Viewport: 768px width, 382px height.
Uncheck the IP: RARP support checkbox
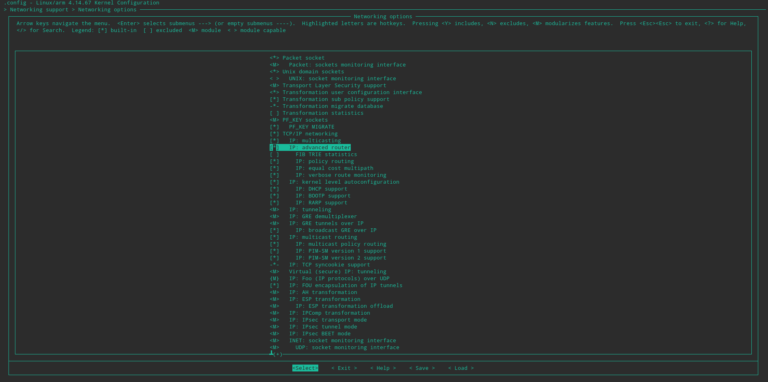[274, 202]
